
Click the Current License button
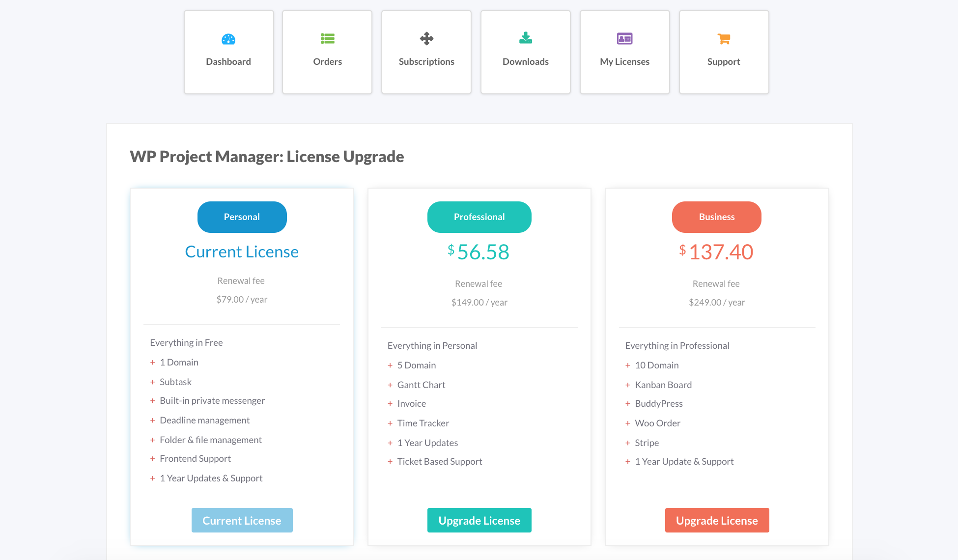pyautogui.click(x=242, y=520)
